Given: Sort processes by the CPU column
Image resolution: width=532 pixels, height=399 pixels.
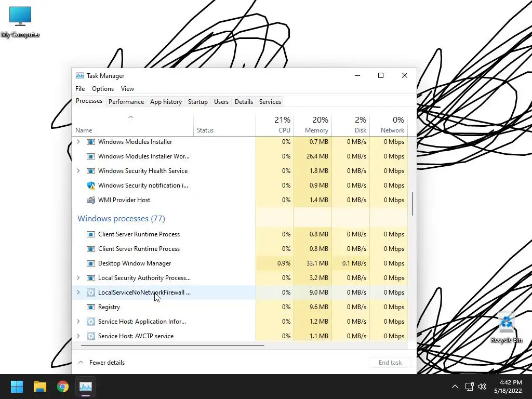Looking at the screenshot, I should (x=275, y=126).
